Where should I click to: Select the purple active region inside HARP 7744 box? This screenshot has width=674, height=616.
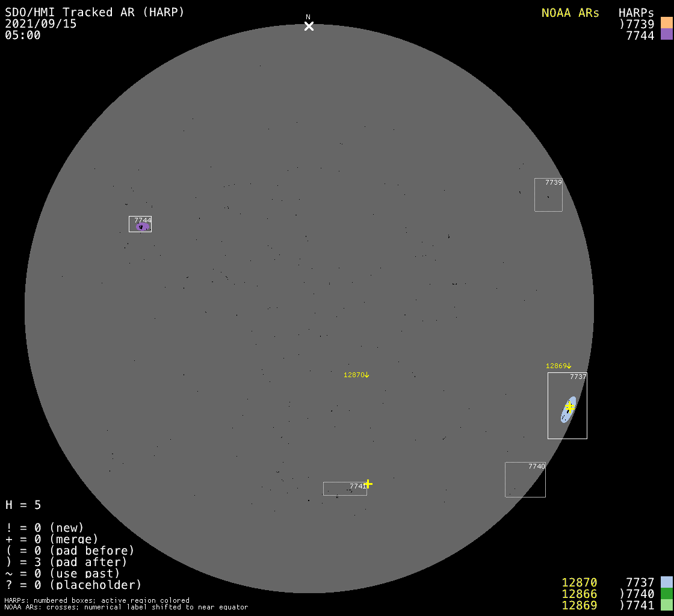click(x=142, y=227)
